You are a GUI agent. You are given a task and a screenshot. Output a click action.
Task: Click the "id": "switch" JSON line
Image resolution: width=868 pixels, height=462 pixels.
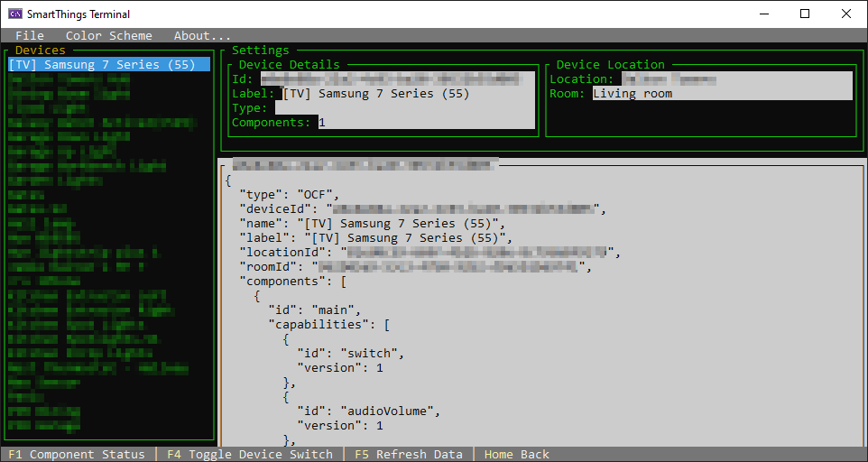click(x=350, y=353)
